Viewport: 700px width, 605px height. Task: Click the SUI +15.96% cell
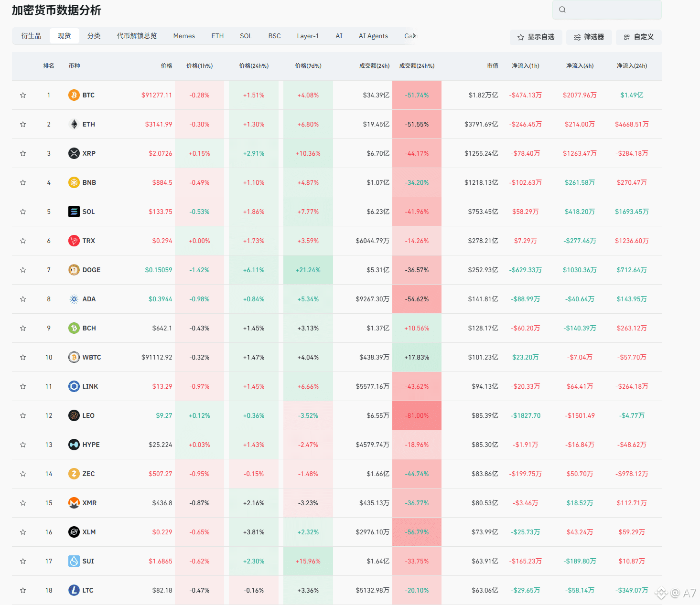[308, 561]
